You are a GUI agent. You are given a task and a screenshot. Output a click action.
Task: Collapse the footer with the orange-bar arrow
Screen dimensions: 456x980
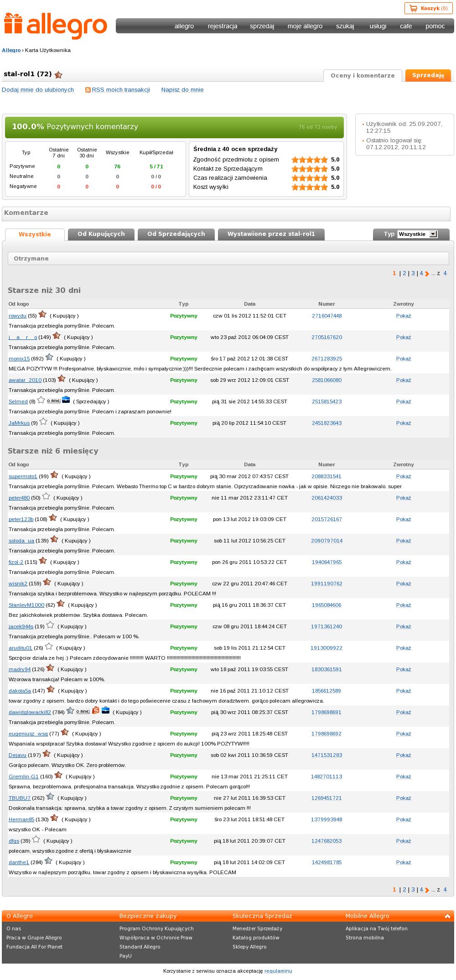pyautogui.click(x=448, y=916)
